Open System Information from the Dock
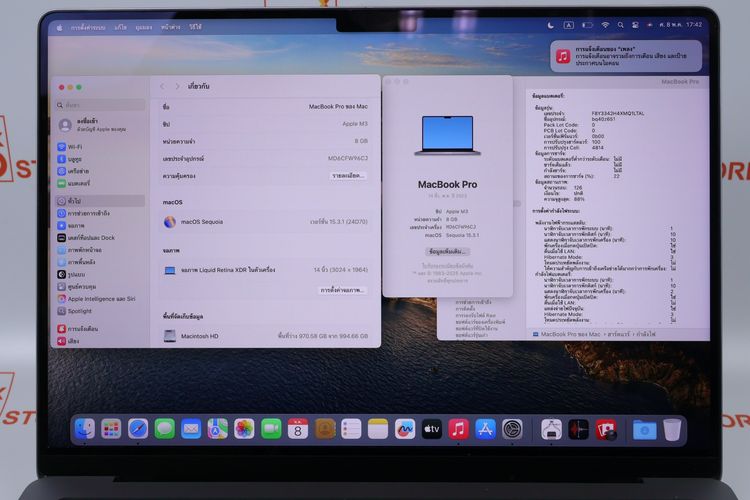 tap(551, 429)
